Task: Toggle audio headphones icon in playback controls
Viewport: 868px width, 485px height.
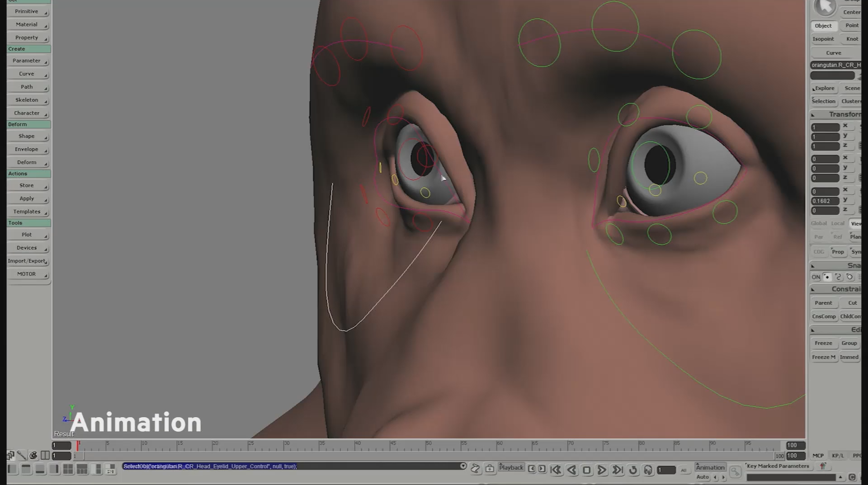Action: (648, 470)
